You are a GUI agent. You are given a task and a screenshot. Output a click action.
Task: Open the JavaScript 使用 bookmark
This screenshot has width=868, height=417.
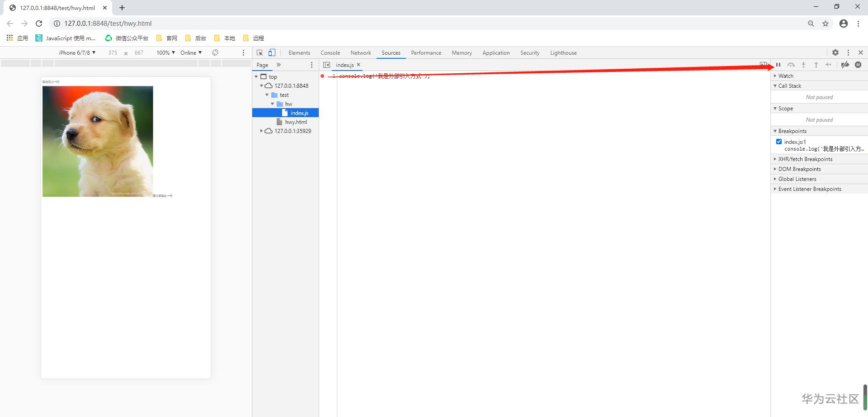tap(66, 38)
